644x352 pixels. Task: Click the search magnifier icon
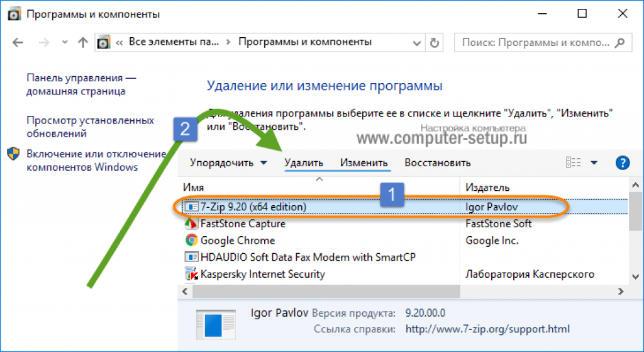point(619,43)
